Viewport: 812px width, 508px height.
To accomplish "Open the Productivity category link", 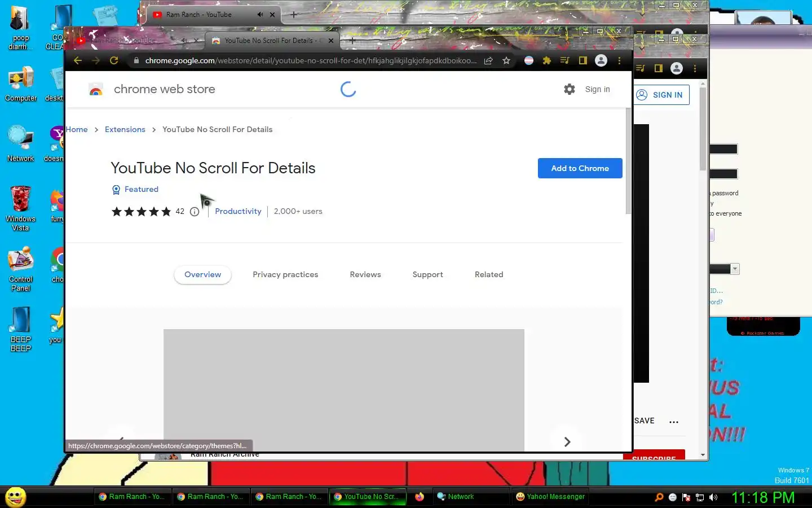I will [238, 211].
